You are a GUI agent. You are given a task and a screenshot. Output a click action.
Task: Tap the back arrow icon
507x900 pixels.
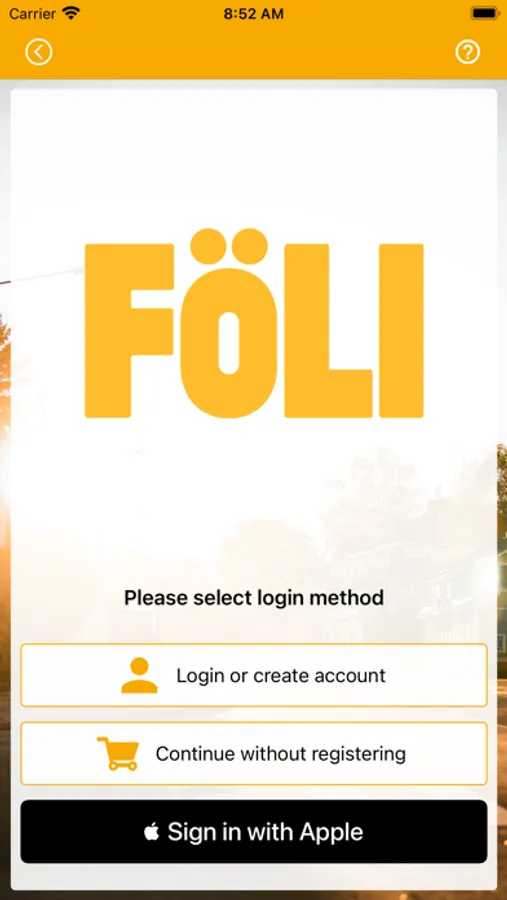38,52
